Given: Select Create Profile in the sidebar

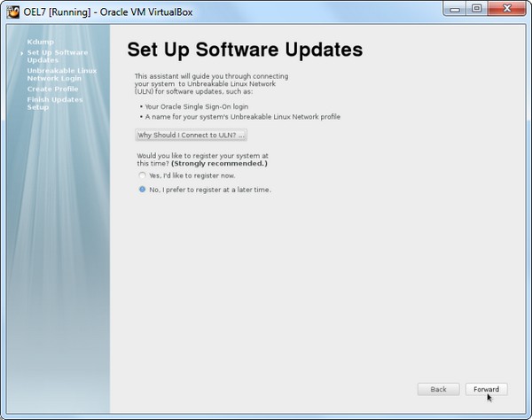Looking at the screenshot, I should pos(52,89).
